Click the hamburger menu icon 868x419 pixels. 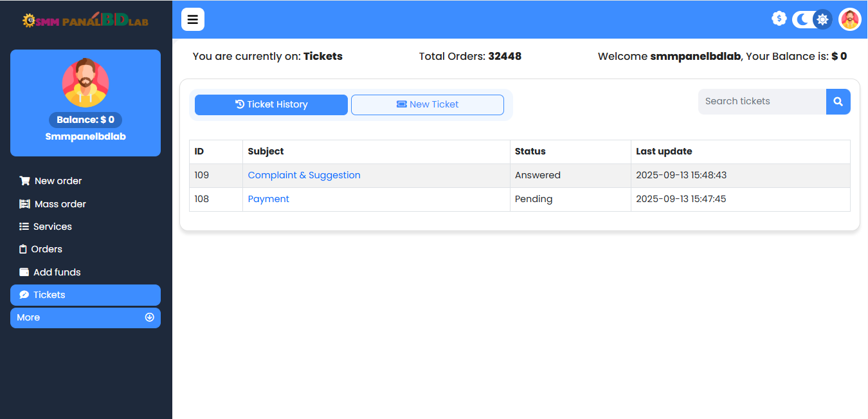click(x=193, y=19)
